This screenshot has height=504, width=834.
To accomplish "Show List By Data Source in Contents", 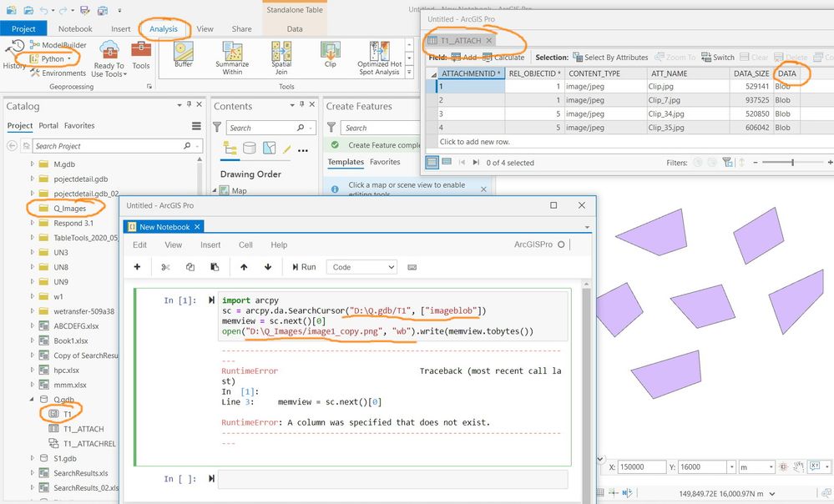I will tap(250, 148).
